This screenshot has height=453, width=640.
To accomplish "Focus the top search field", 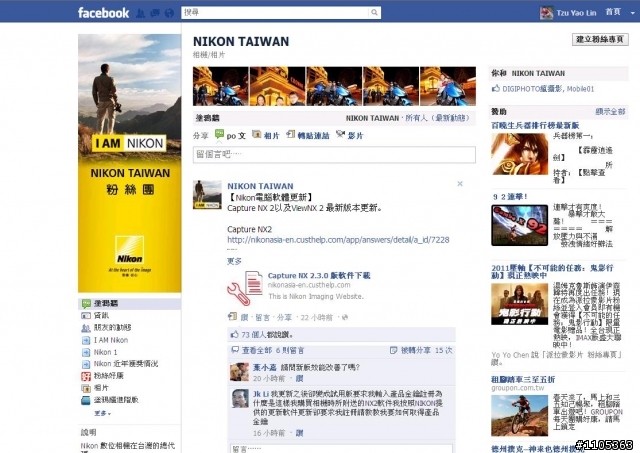I will pyautogui.click(x=275, y=13).
